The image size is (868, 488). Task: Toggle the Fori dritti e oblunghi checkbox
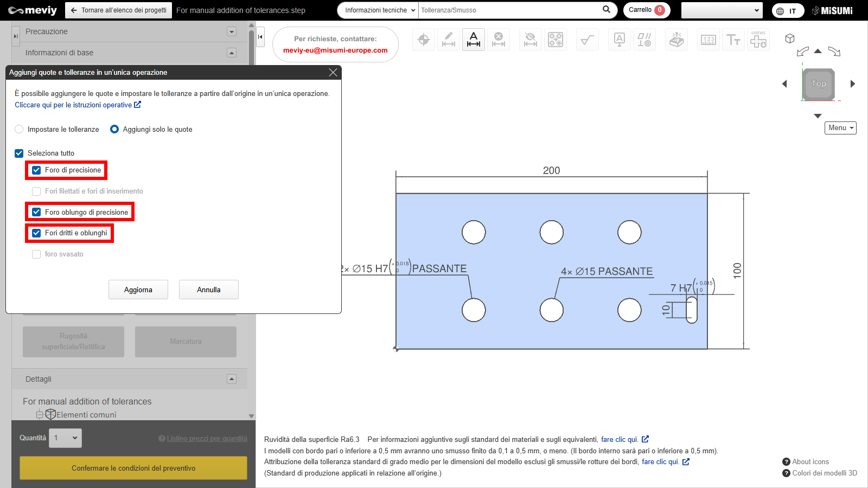pyautogui.click(x=36, y=233)
